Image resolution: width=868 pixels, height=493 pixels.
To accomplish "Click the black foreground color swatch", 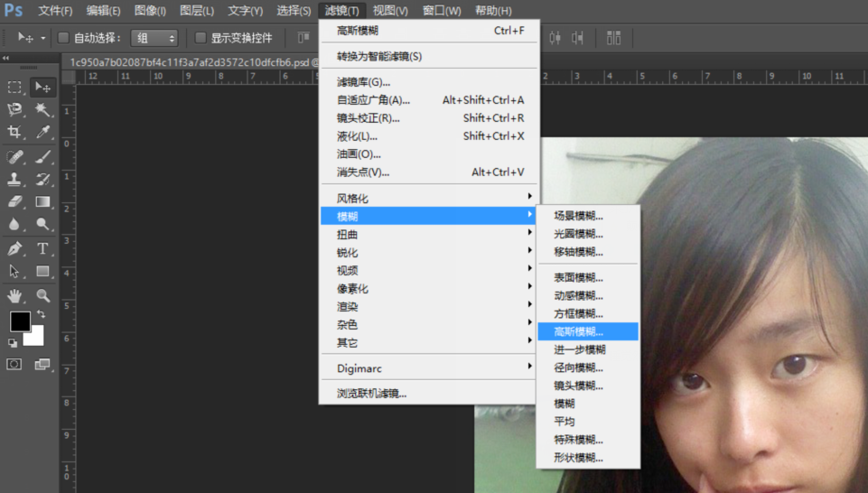I will [19, 321].
